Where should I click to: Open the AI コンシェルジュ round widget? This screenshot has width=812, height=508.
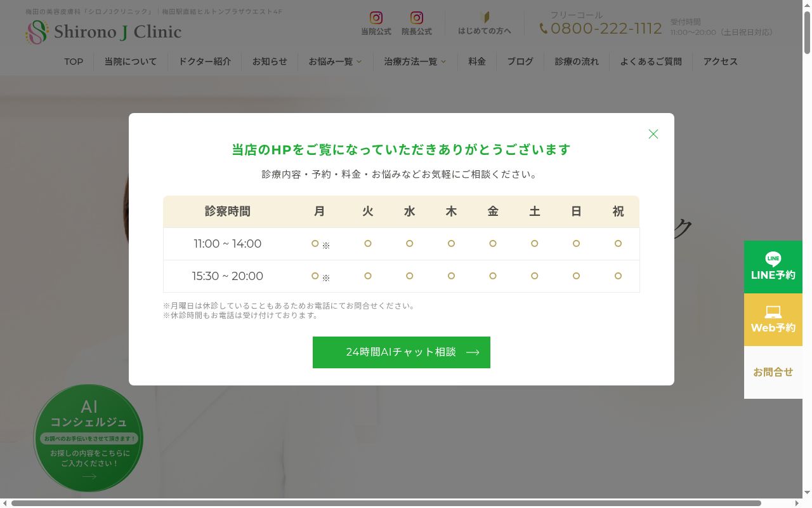click(x=88, y=438)
